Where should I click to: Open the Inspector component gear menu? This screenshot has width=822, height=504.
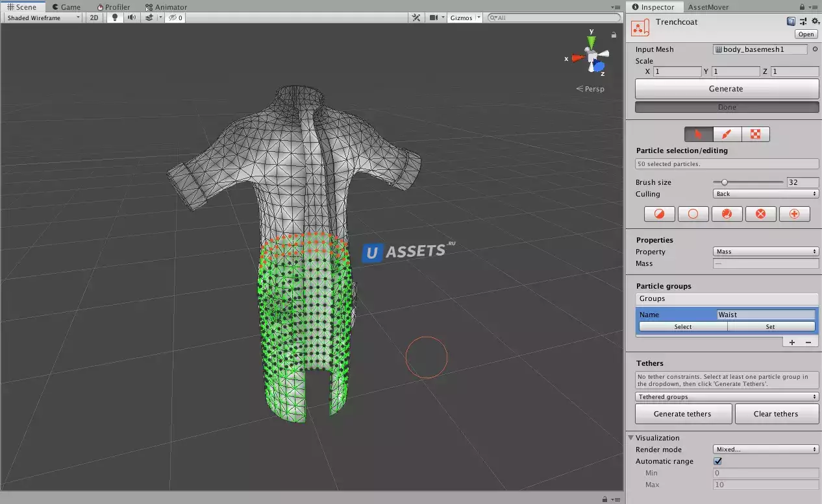click(816, 21)
